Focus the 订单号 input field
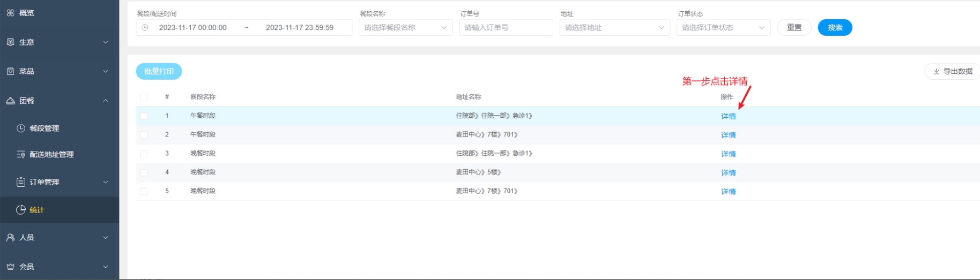980x280 pixels. click(x=506, y=28)
